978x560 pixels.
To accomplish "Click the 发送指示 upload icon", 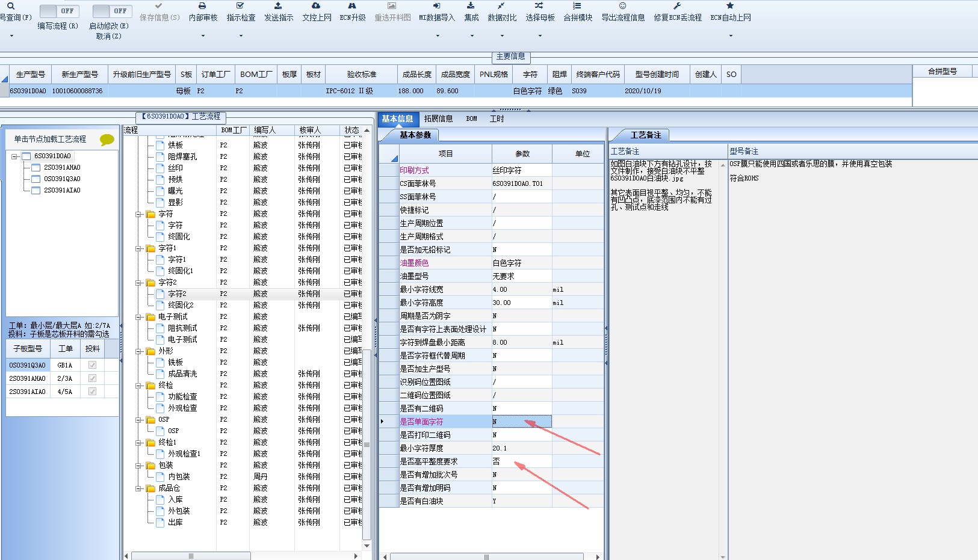I will tap(278, 6).
